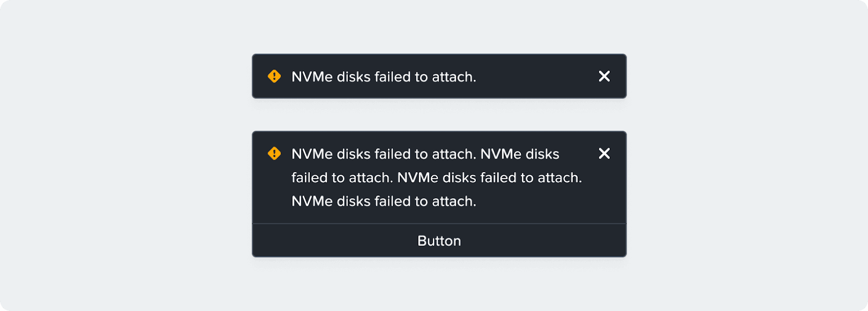Close the multi-line NVMe notification using X
The height and width of the screenshot is (311, 868).
604,154
